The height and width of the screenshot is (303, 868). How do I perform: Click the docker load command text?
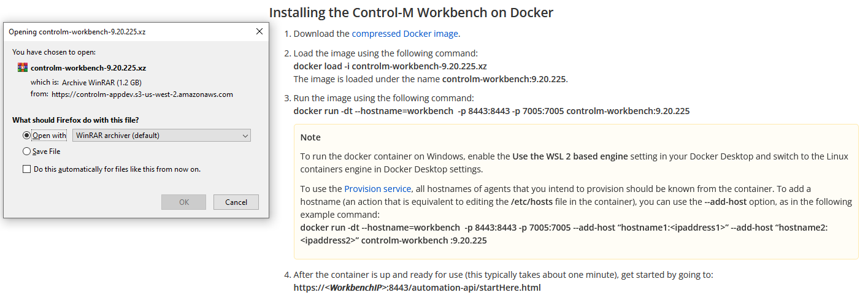coord(390,66)
